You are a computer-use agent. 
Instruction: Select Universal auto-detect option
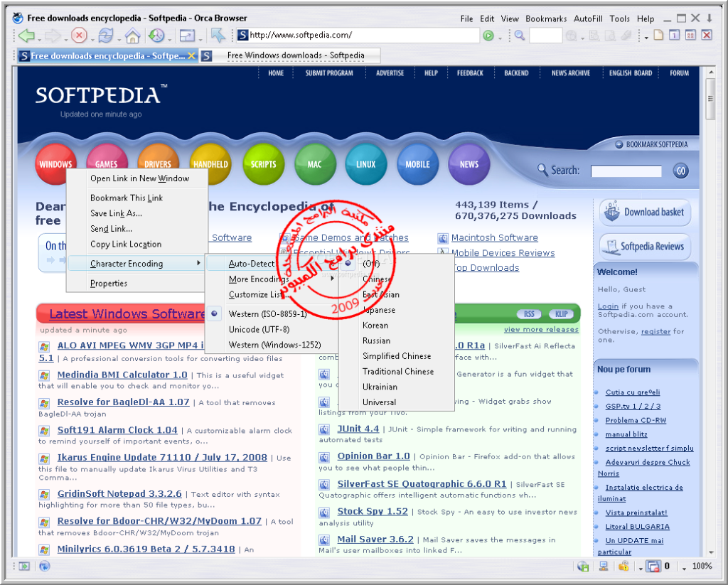click(x=396, y=402)
